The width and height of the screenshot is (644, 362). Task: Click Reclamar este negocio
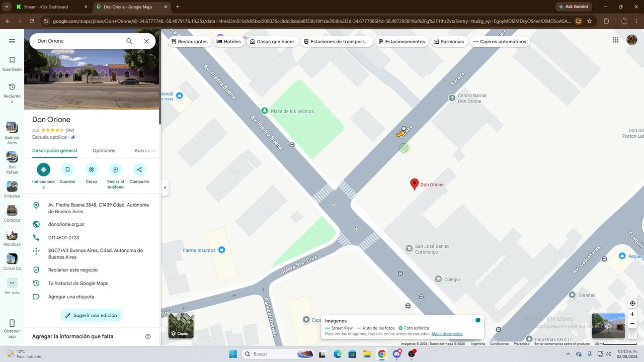point(92,270)
